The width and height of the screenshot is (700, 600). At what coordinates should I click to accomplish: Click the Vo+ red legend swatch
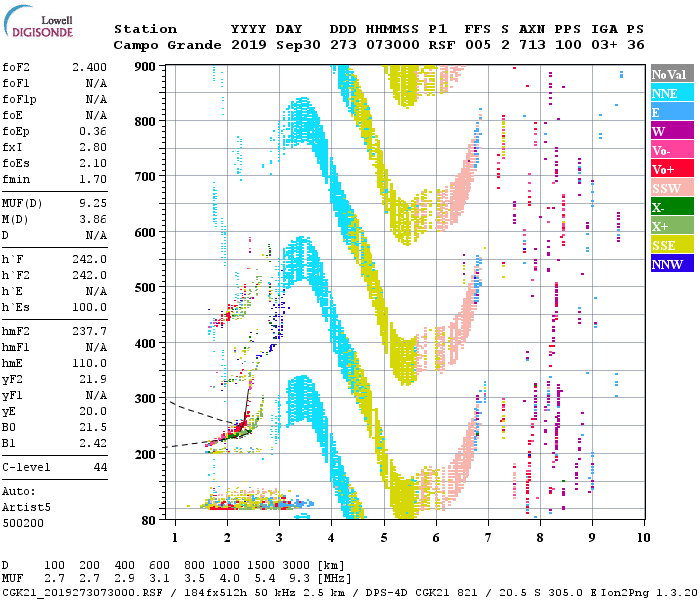(672, 169)
